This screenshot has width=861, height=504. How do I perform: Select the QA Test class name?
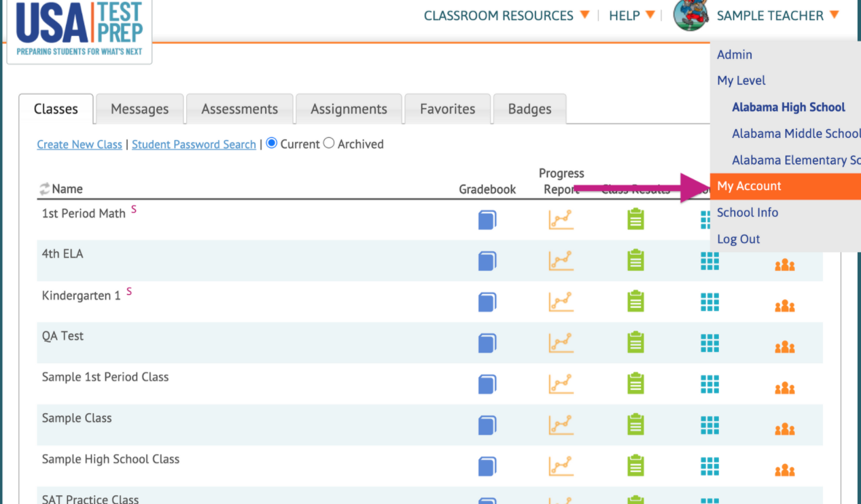(63, 336)
